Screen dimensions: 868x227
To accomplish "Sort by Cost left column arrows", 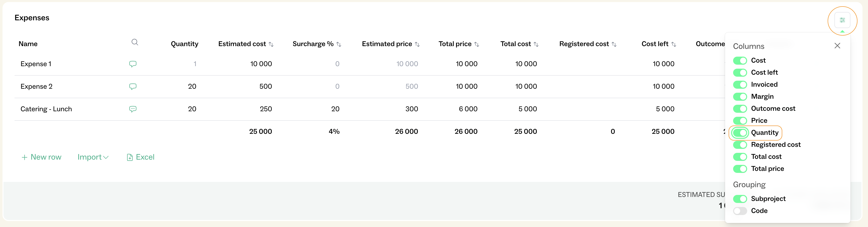I will click(674, 44).
